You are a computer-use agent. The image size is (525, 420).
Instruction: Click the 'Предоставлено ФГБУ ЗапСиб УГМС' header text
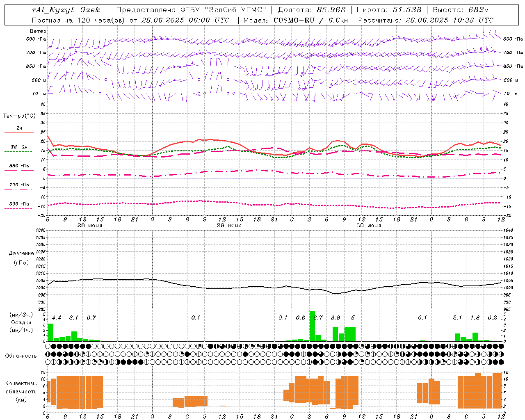pos(191,10)
